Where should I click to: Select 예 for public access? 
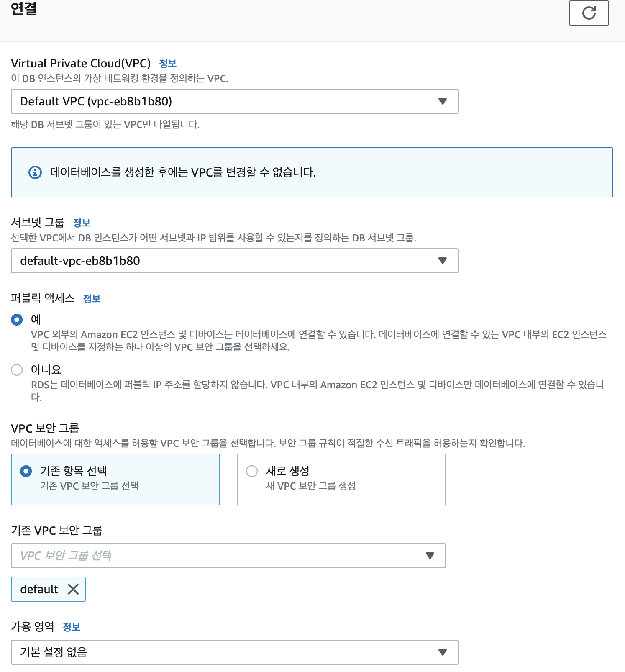[17, 320]
